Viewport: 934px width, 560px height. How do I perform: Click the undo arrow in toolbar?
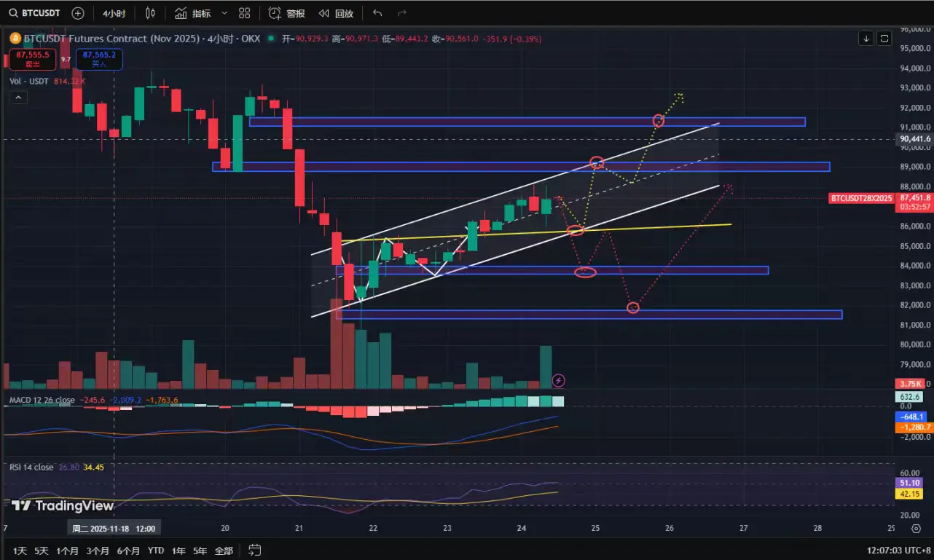[x=377, y=13]
